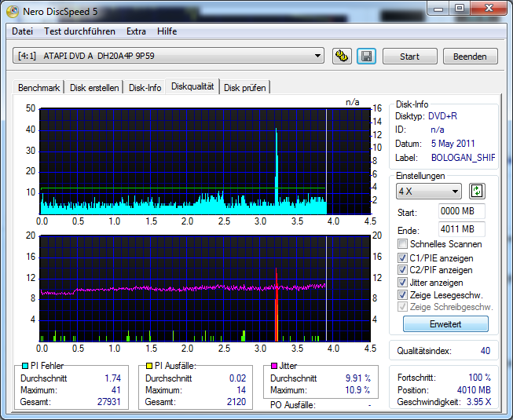This screenshot has height=420, width=513.
Task: Open the drive options tools icon
Action: tap(342, 57)
